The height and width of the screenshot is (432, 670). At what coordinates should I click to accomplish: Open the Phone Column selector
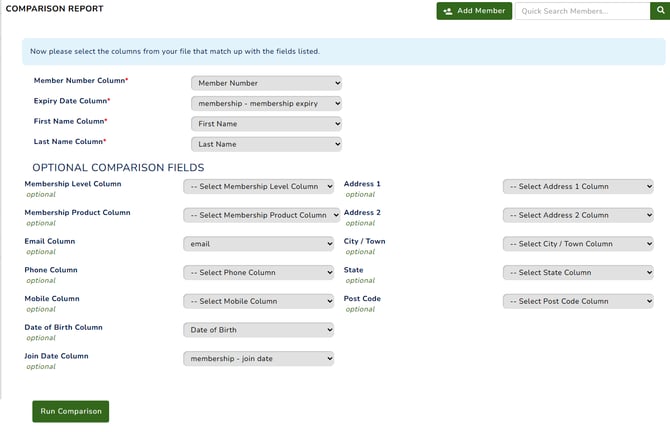coord(258,272)
